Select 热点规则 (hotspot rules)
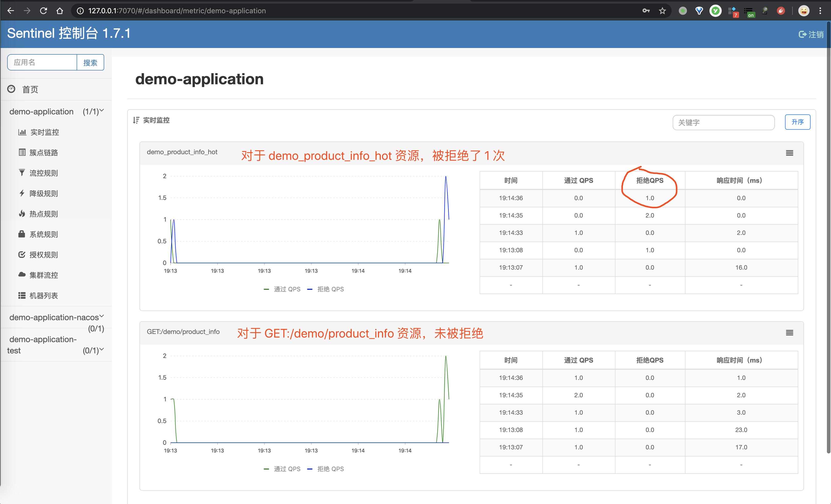 click(x=43, y=214)
